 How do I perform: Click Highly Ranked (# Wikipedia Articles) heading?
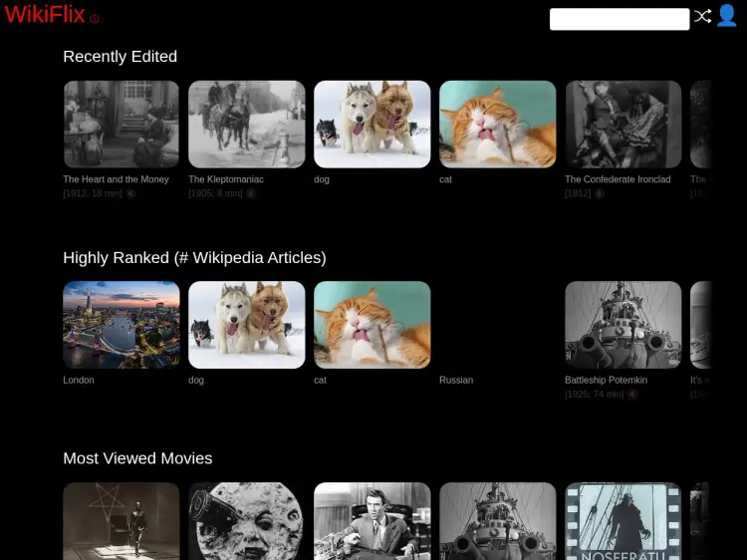[x=194, y=257]
